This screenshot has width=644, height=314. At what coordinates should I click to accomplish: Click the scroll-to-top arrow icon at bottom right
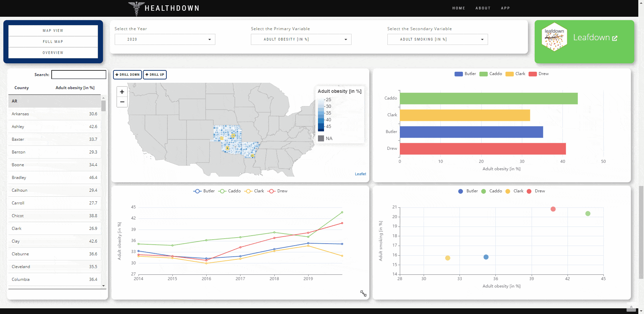point(631,307)
